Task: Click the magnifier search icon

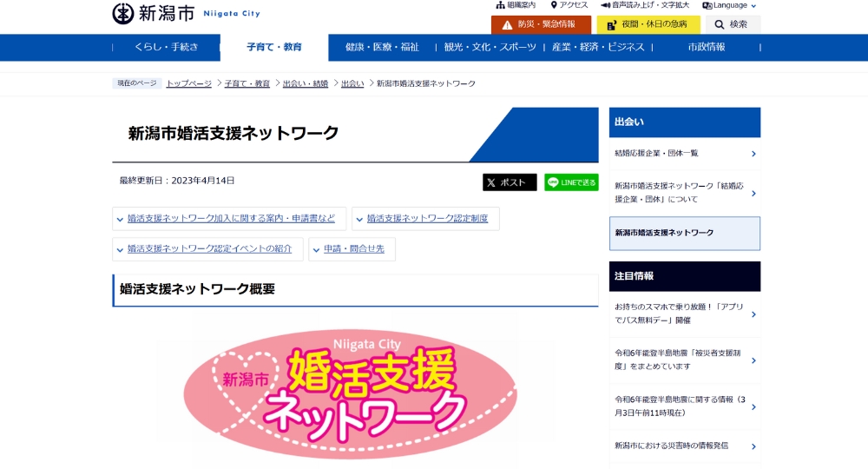Action: [719, 25]
